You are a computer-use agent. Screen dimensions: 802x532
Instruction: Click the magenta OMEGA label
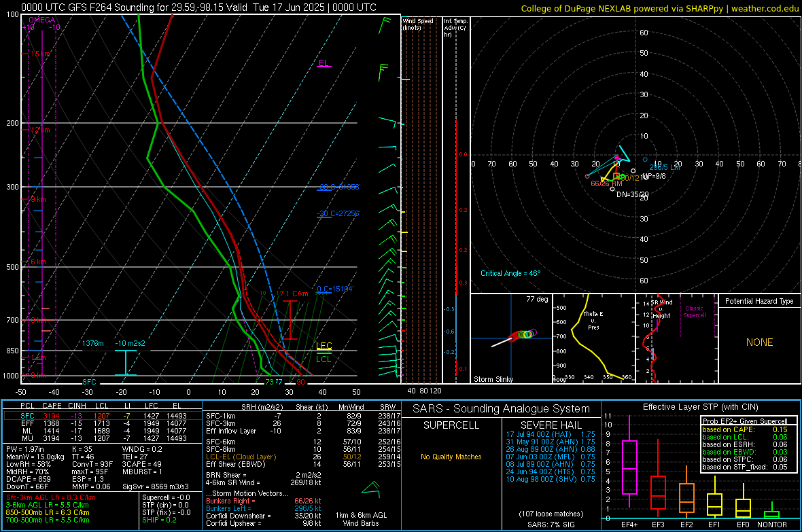[x=42, y=20]
